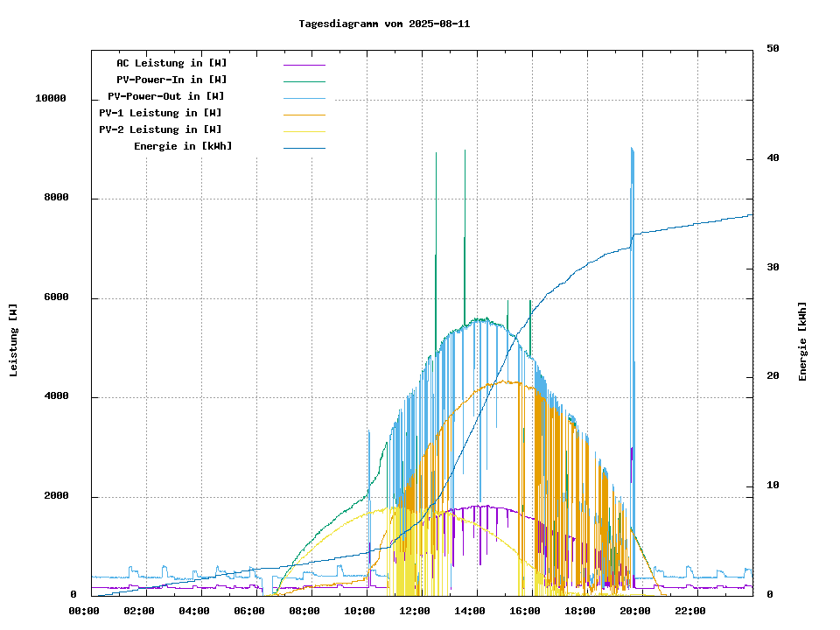Select the AC Leistung legend label
The height and width of the screenshot is (630, 840).
(x=171, y=63)
